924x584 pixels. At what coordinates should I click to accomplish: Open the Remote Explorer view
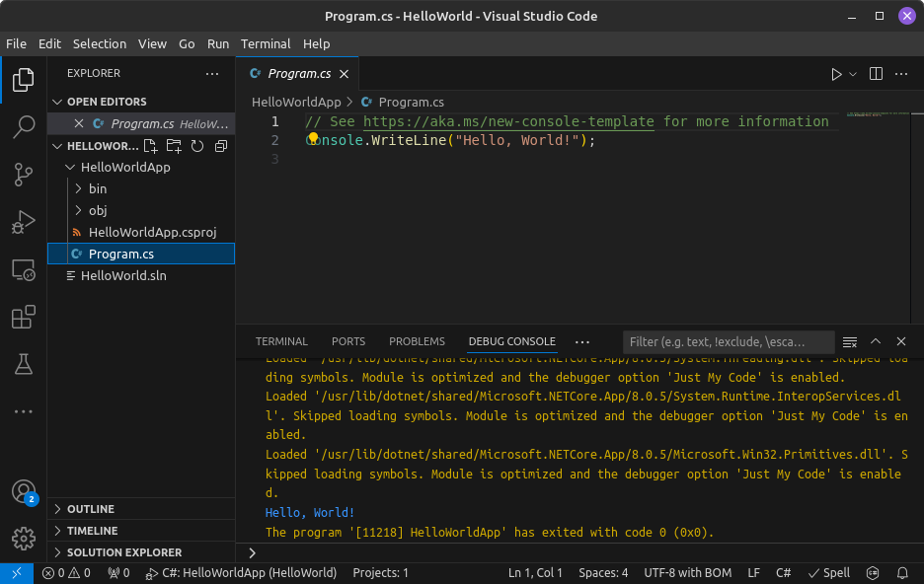tap(23, 269)
